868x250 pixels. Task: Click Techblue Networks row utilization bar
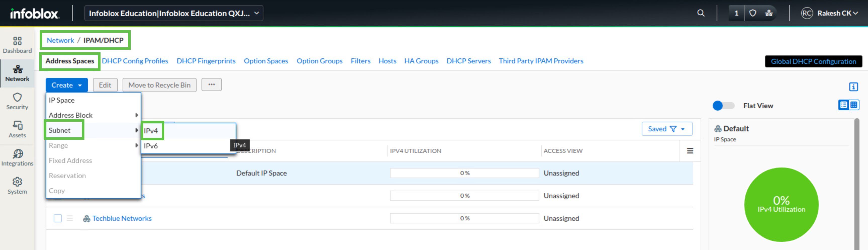coord(464,218)
